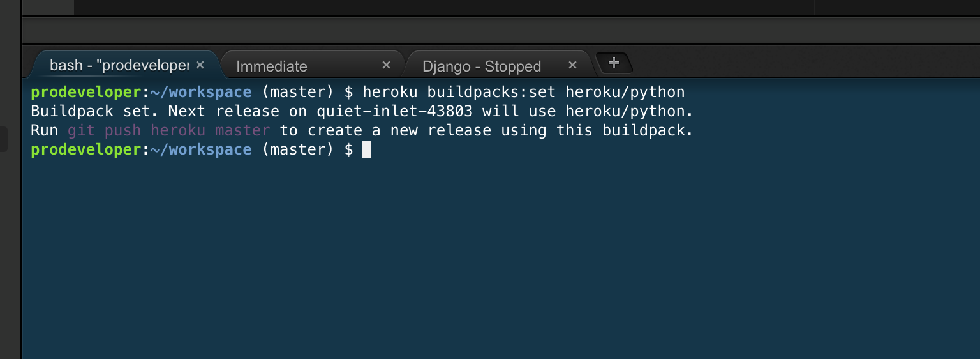Viewport: 980px width, 359px height.
Task: Close the Django - Stopped tab
Action: (x=572, y=65)
